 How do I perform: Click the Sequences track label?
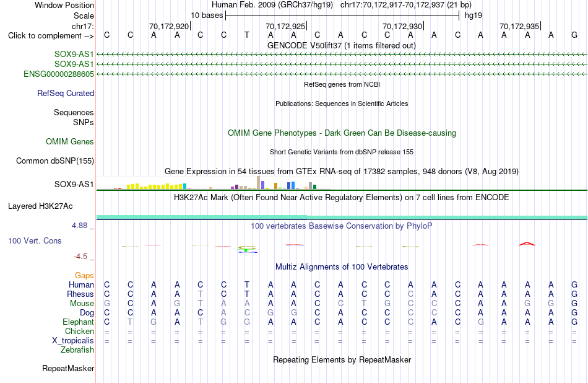click(x=74, y=112)
